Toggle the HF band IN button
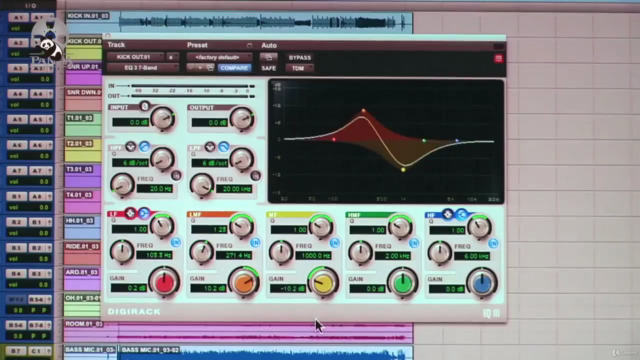 [493, 244]
